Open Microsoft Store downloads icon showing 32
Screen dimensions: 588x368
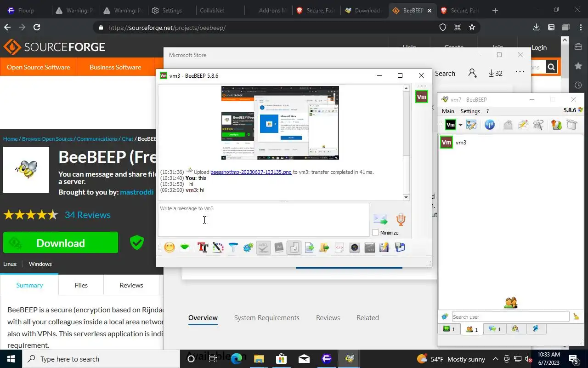pyautogui.click(x=495, y=73)
